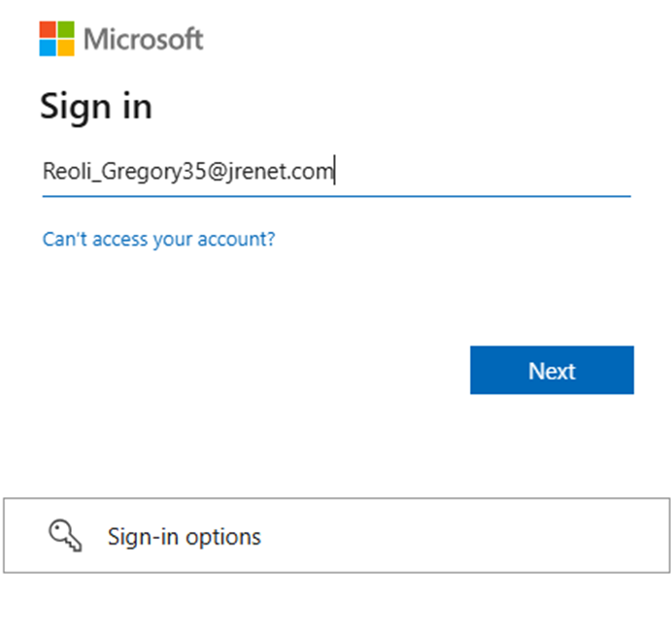Click the "Sign-in options" text label

coord(184,536)
